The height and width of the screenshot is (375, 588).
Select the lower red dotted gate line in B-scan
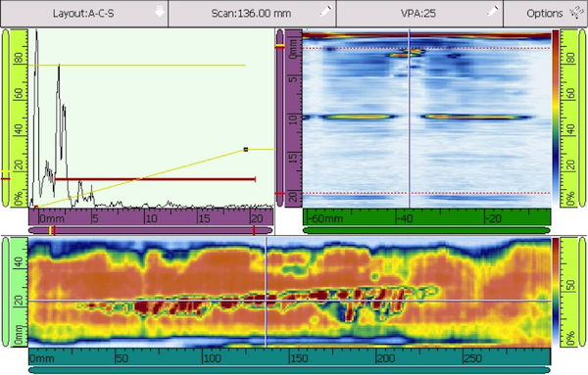tap(426, 193)
